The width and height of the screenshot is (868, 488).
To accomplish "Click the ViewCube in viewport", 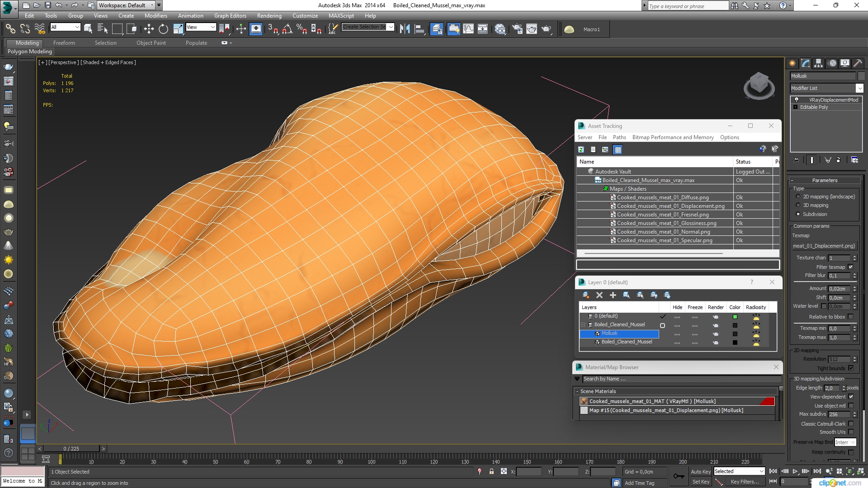I will [x=759, y=85].
